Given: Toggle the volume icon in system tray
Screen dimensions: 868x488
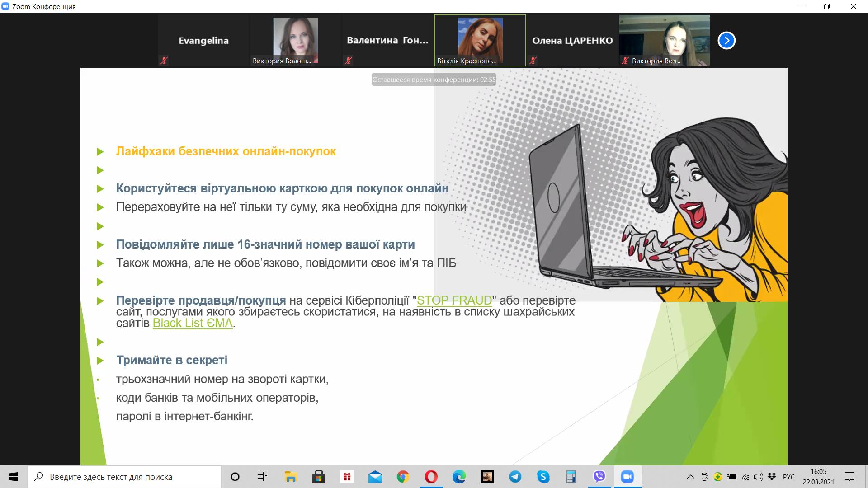Looking at the screenshot, I should point(758,477).
